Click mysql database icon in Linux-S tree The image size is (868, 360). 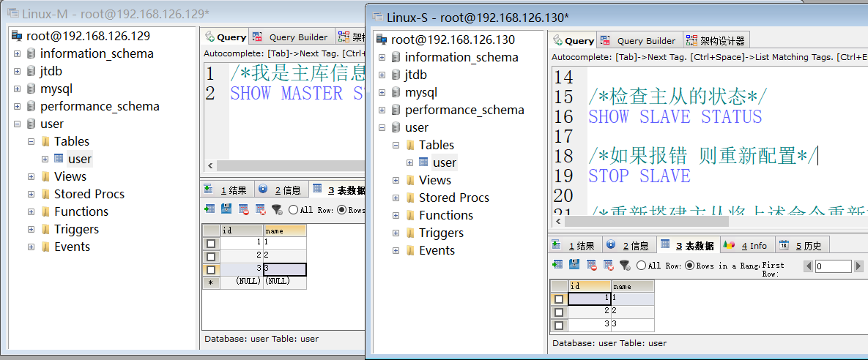click(396, 92)
